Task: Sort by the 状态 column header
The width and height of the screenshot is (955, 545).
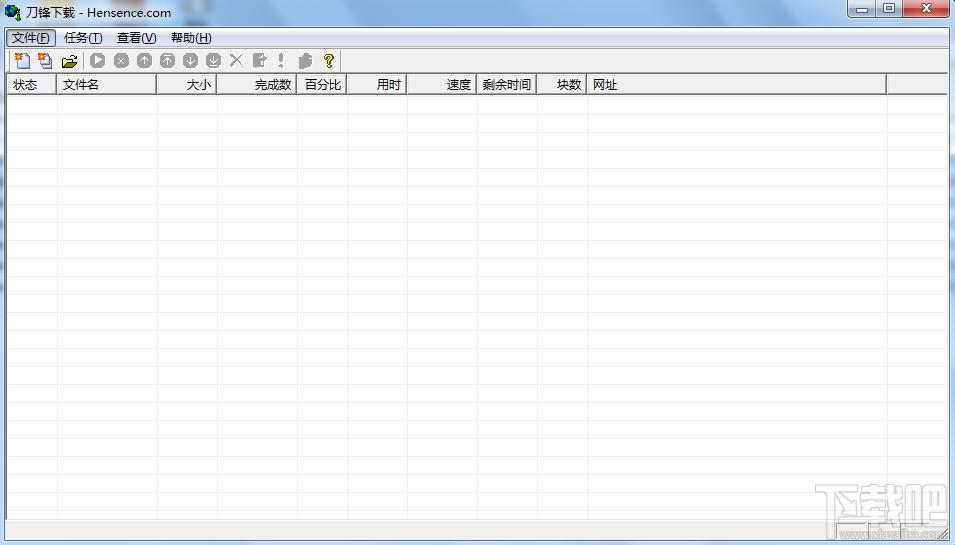Action: (32, 85)
